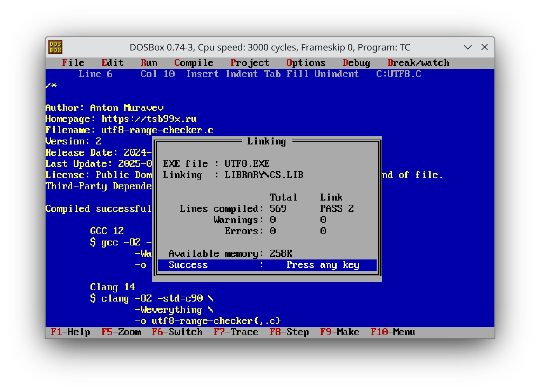
Task: Click the Success Press any key bar
Action: (x=267, y=265)
